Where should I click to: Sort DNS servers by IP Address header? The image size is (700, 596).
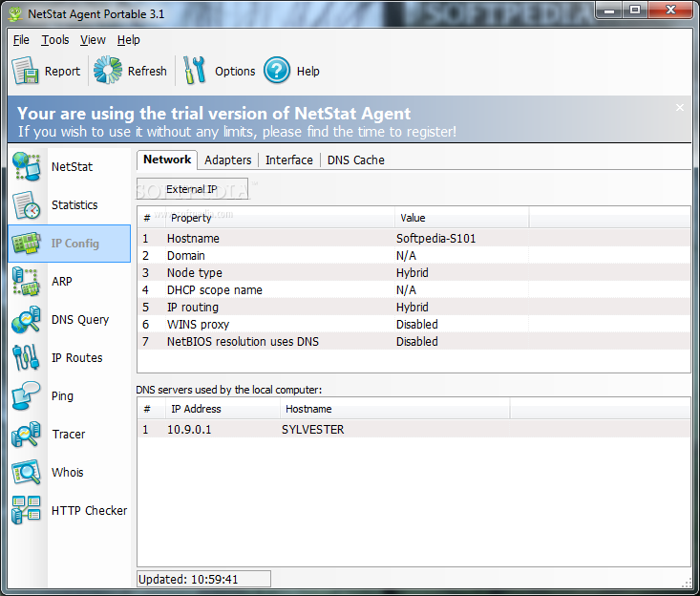coord(222,409)
